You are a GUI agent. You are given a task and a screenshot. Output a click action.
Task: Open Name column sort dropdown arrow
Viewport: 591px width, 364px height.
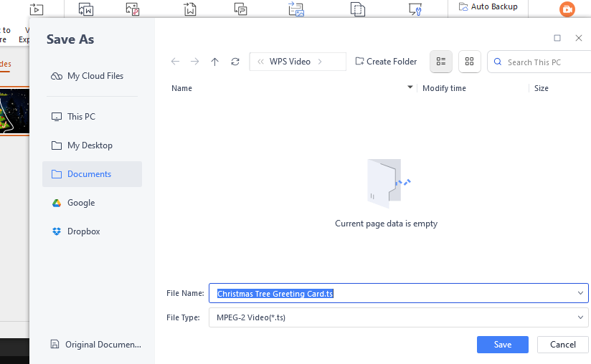pyautogui.click(x=410, y=87)
